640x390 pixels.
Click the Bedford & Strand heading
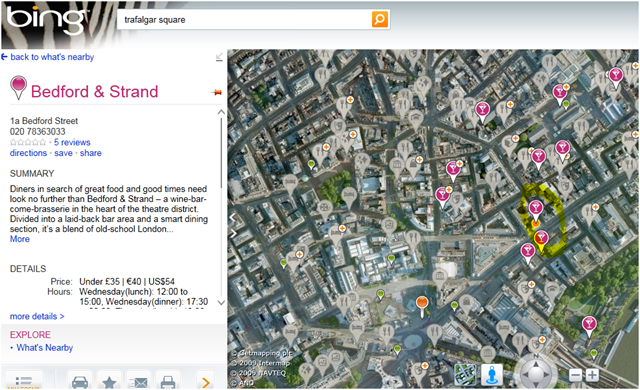pyautogui.click(x=94, y=91)
